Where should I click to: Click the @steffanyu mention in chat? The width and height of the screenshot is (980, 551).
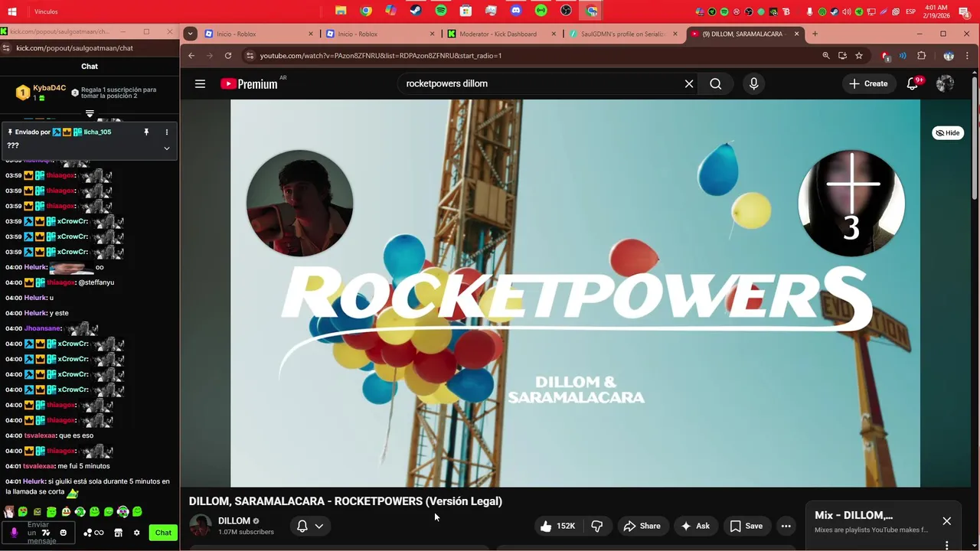pos(96,282)
